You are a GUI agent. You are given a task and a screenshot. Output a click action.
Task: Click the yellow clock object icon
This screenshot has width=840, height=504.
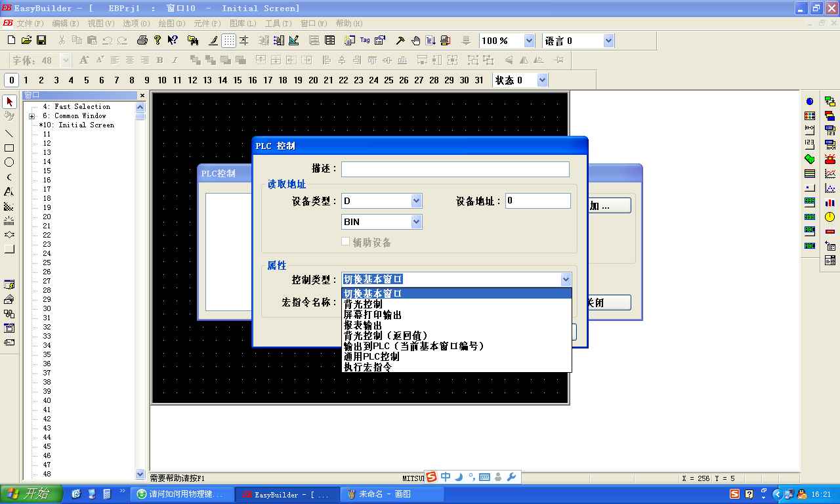pos(830,217)
